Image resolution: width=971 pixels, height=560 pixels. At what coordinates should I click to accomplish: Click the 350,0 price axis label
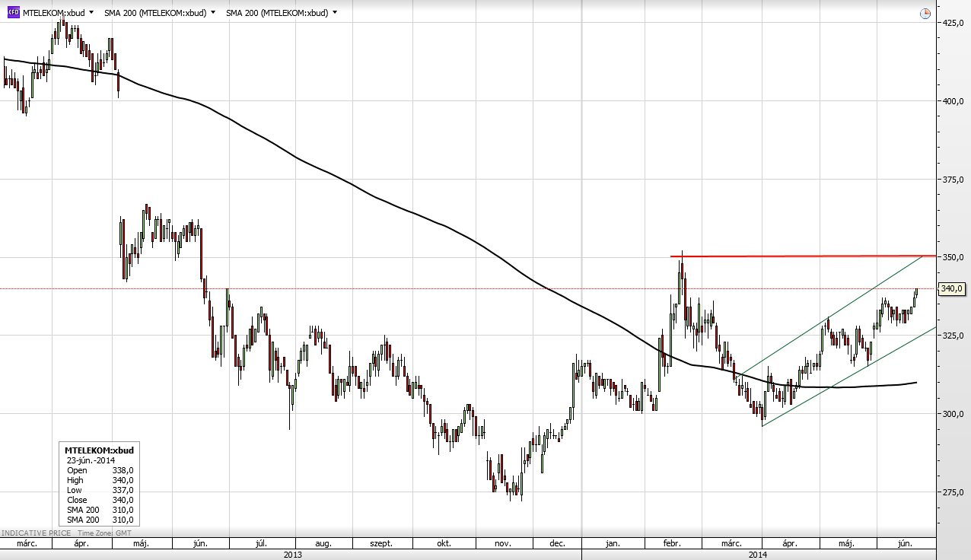pos(953,257)
